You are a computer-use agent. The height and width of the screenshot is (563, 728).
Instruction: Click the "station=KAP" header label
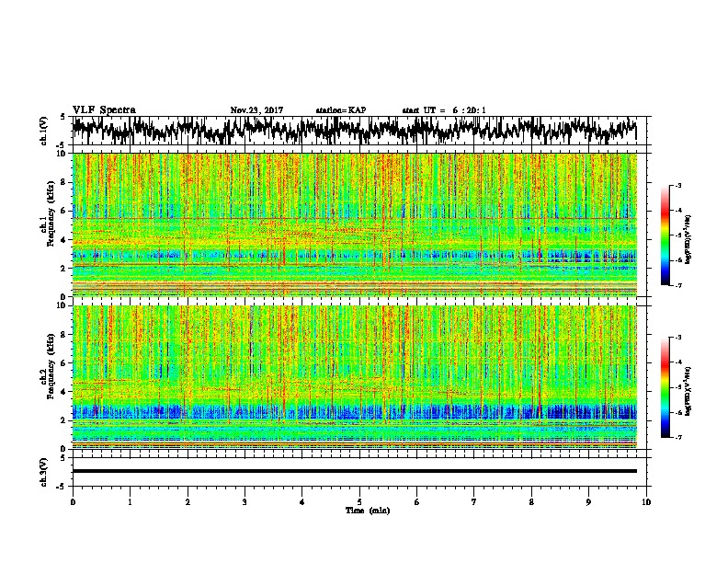[x=340, y=110]
